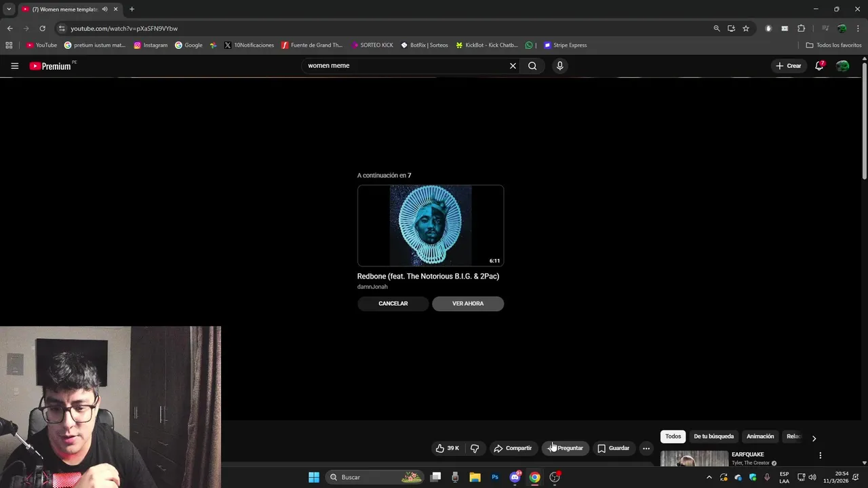The width and height of the screenshot is (868, 488).
Task: Click the browser address bar URL
Action: click(x=124, y=28)
